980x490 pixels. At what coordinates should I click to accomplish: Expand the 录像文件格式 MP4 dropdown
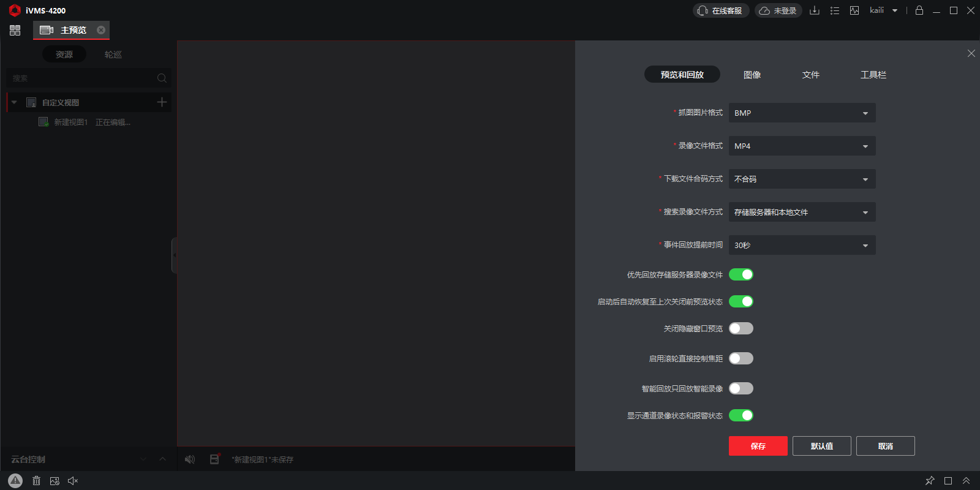pos(802,146)
